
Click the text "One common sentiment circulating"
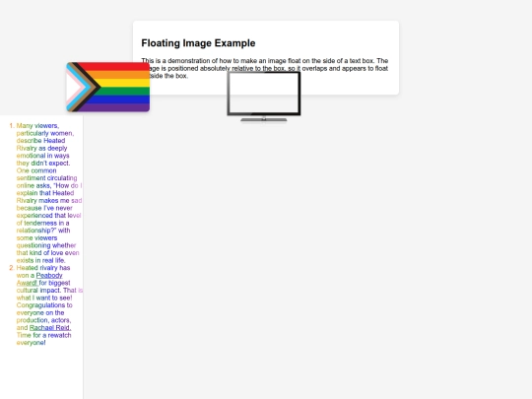pos(46,174)
